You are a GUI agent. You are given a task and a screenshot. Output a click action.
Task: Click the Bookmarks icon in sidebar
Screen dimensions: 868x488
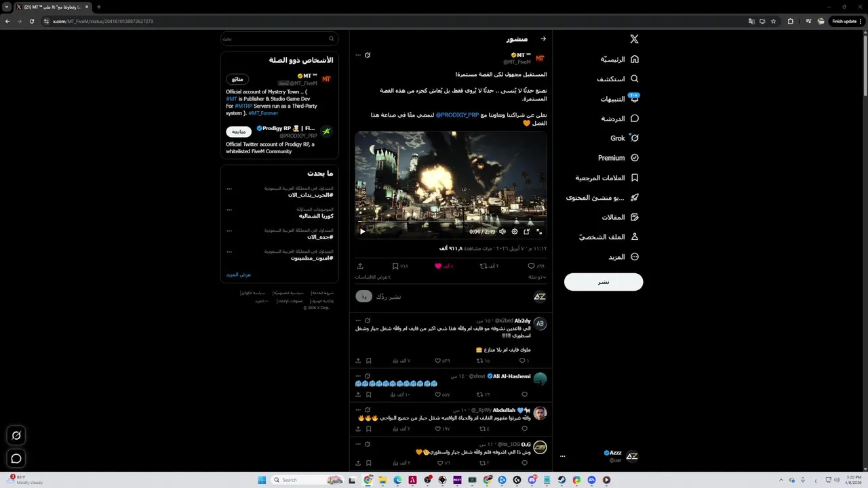635,178
